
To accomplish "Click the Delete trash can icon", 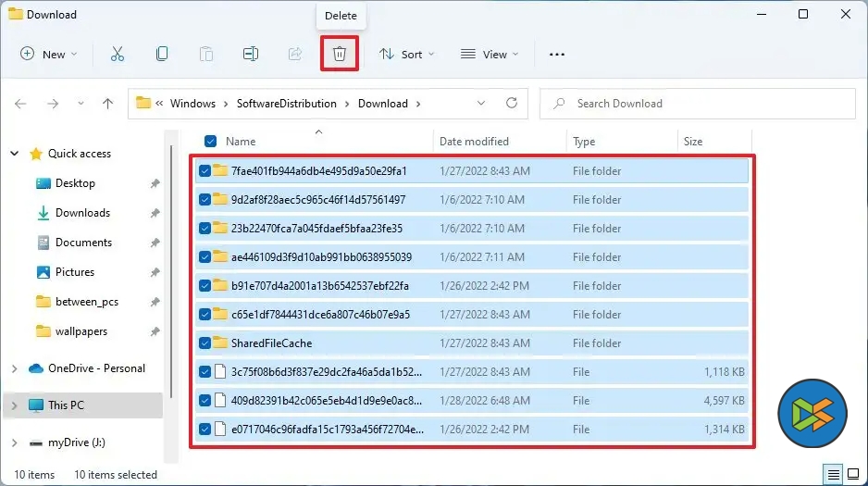I will click(x=340, y=54).
